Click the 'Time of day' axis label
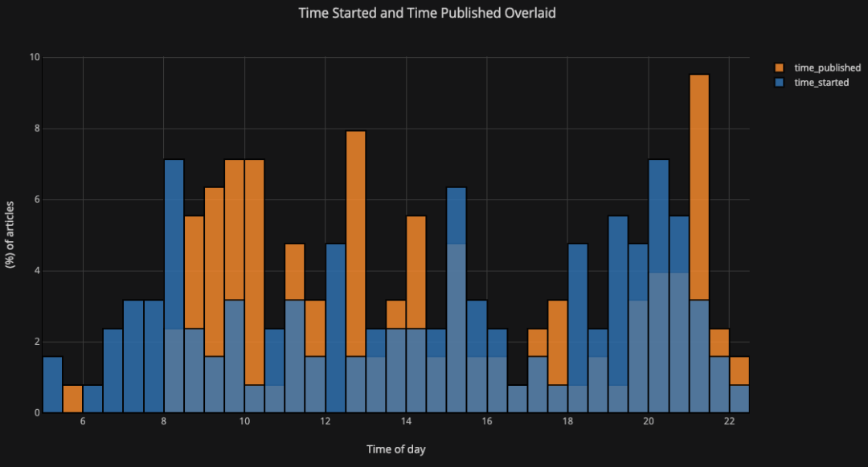Image resolution: width=868 pixels, height=467 pixels. pos(395,449)
